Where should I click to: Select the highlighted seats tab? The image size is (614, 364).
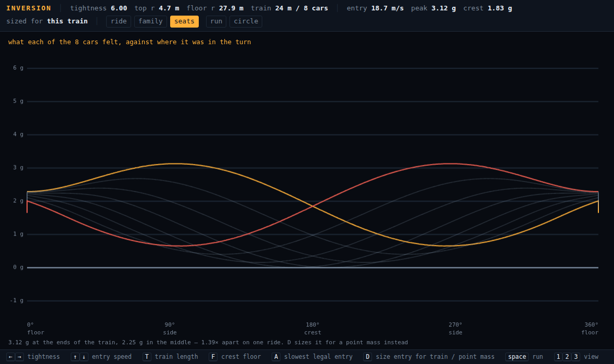coord(184,21)
